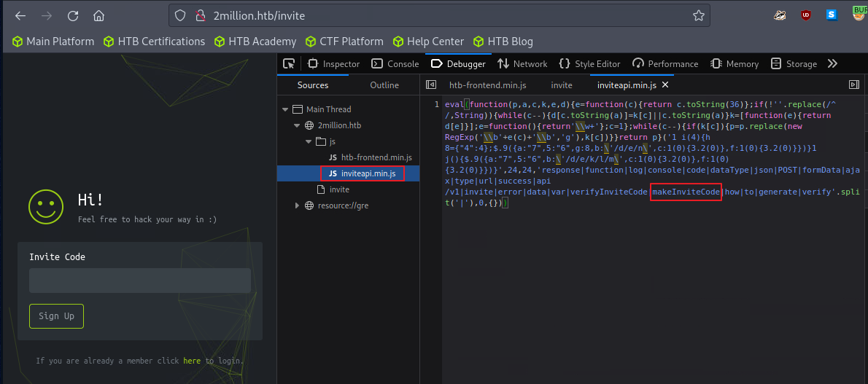The height and width of the screenshot is (384, 868).
Task: Open CTF Platform bookmark
Action: pyautogui.click(x=344, y=42)
